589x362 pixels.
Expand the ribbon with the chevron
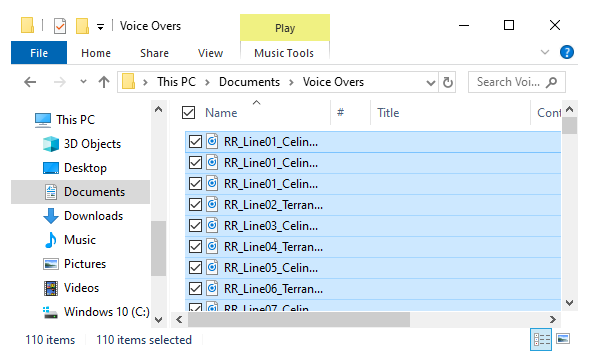[x=545, y=52]
